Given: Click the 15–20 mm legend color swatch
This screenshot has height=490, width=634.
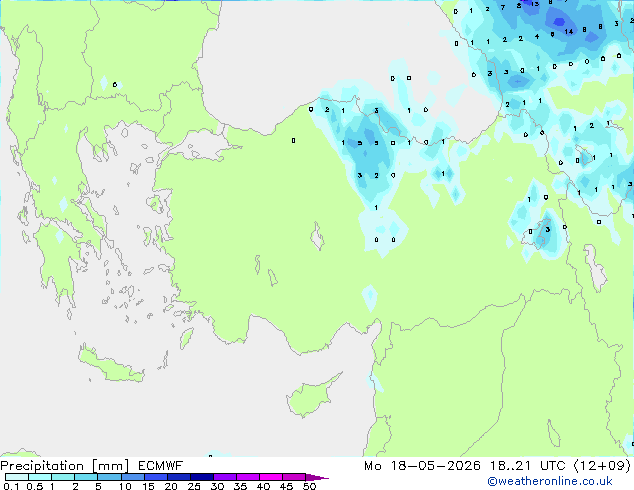Looking at the screenshot, I should coord(155,477).
